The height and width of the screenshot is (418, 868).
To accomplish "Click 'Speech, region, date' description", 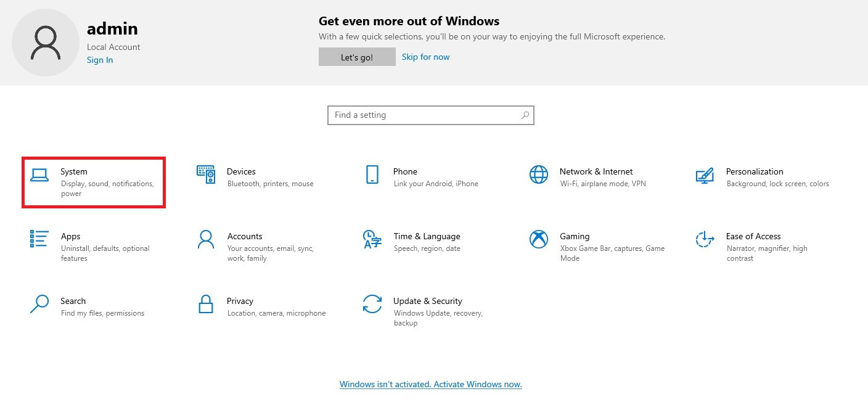I will click(x=427, y=248).
